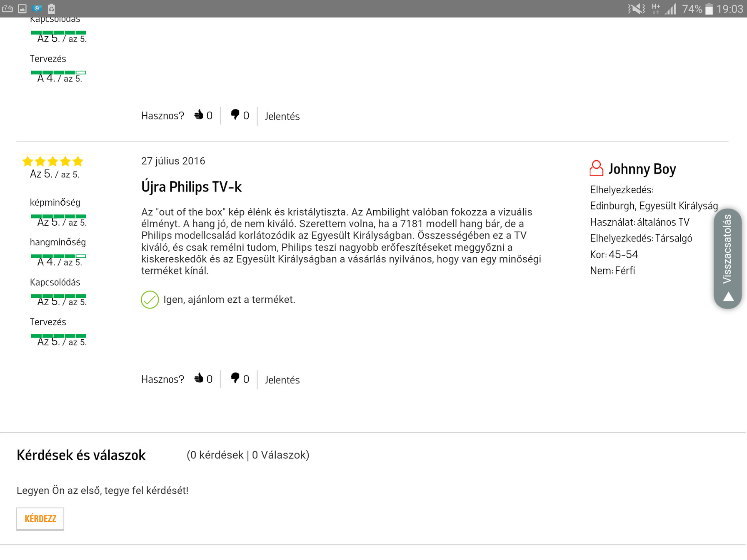Tap the image notification icon in status bar
747x560 pixels.
[22, 9]
